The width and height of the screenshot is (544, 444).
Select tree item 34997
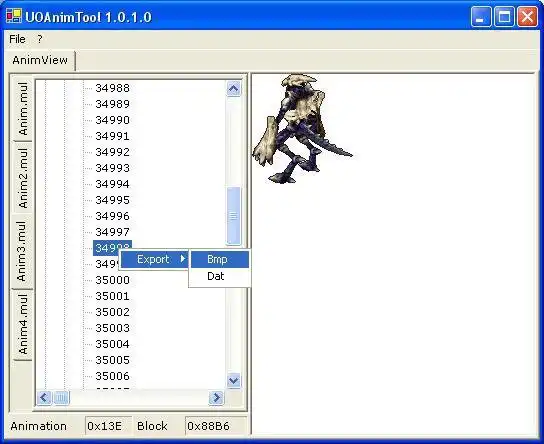[112, 232]
